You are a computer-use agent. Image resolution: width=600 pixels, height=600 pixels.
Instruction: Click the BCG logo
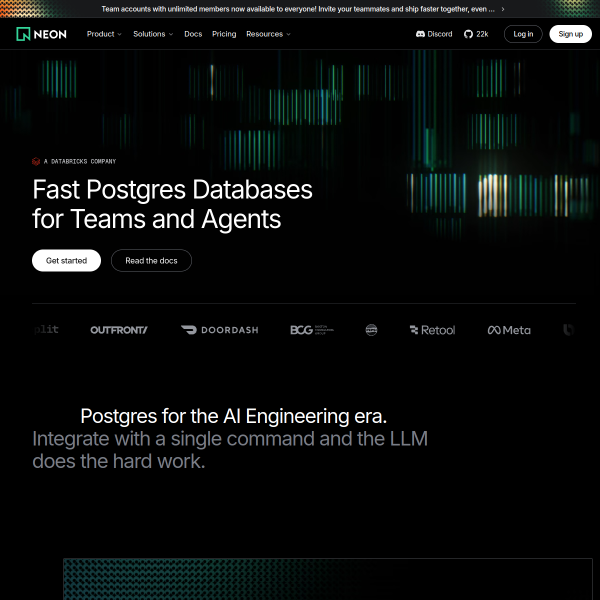[x=312, y=330]
